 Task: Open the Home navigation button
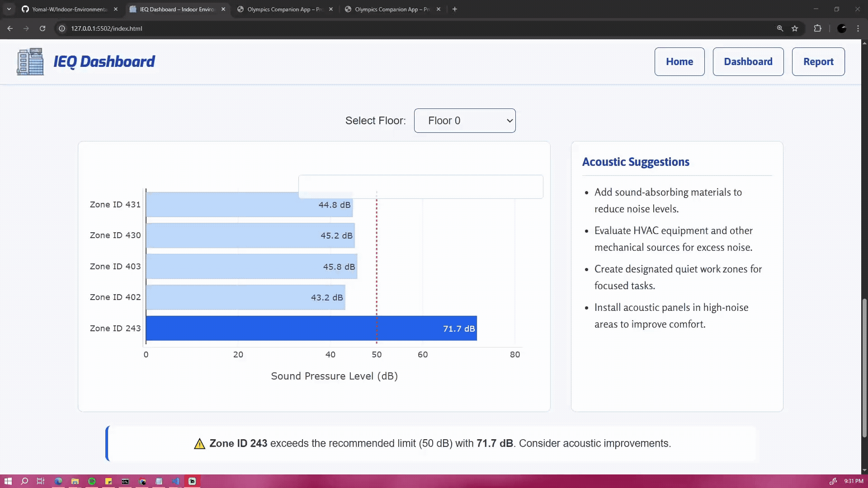[679, 62]
